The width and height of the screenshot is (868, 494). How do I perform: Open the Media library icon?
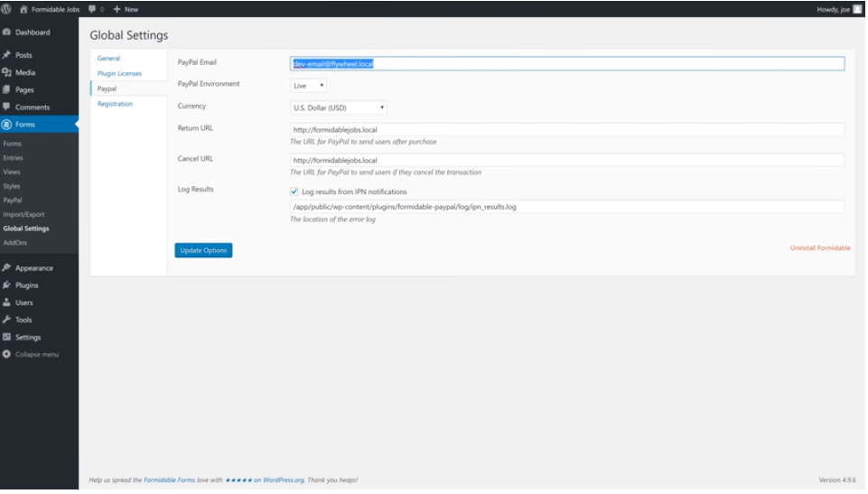point(7,72)
